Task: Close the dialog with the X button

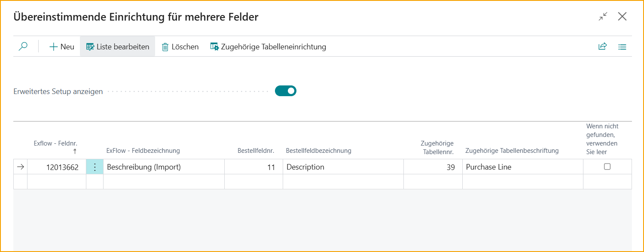Action: (x=622, y=17)
